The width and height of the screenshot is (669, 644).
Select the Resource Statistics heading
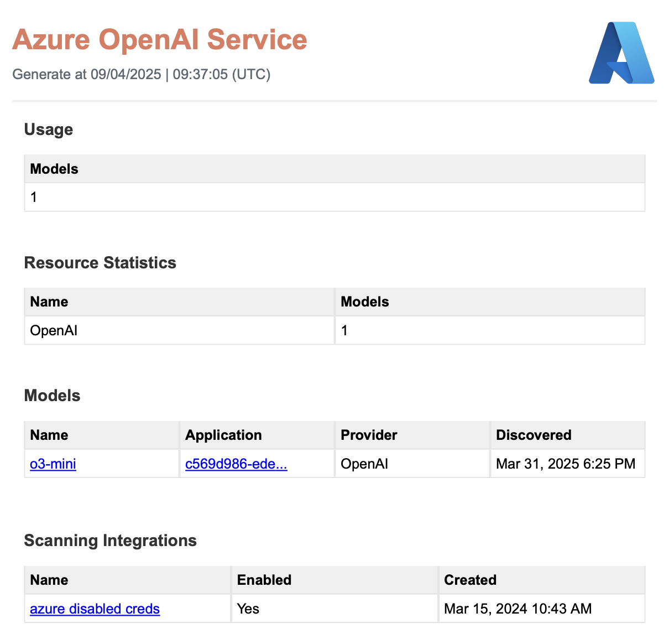pos(100,262)
